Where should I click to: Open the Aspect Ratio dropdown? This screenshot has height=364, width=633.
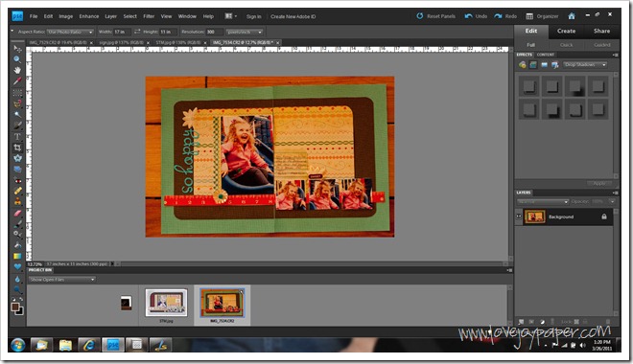(71, 32)
